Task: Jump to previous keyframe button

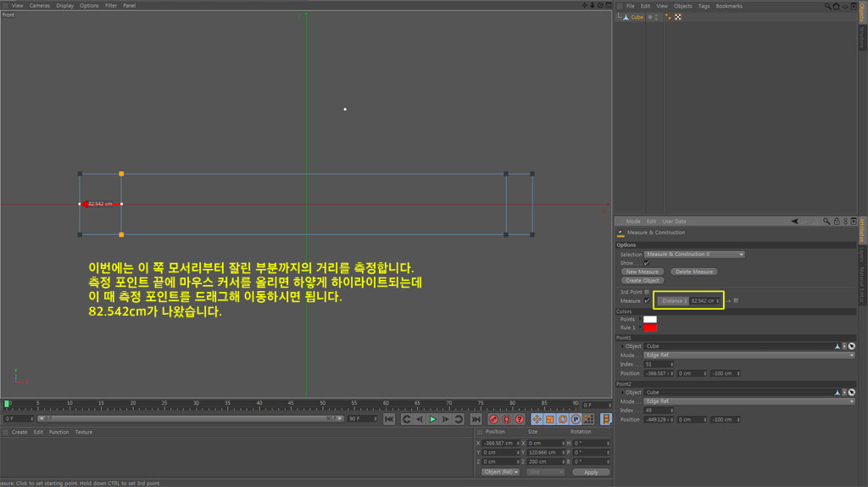Action: (x=406, y=419)
